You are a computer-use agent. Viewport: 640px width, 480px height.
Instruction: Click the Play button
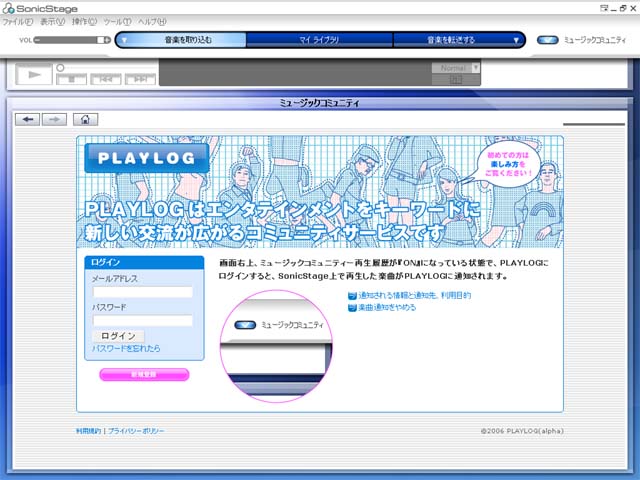click(34, 75)
